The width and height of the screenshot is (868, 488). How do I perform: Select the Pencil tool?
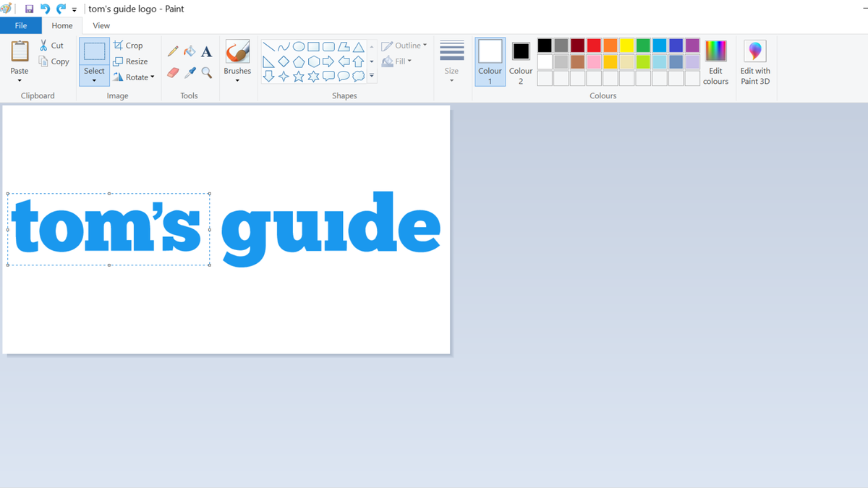tap(173, 51)
